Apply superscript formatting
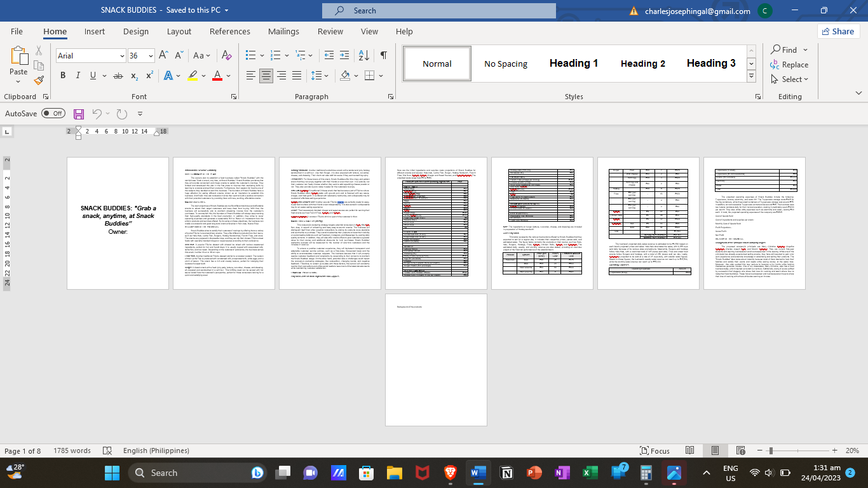Image resolution: width=868 pixels, height=488 pixels. 150,76
